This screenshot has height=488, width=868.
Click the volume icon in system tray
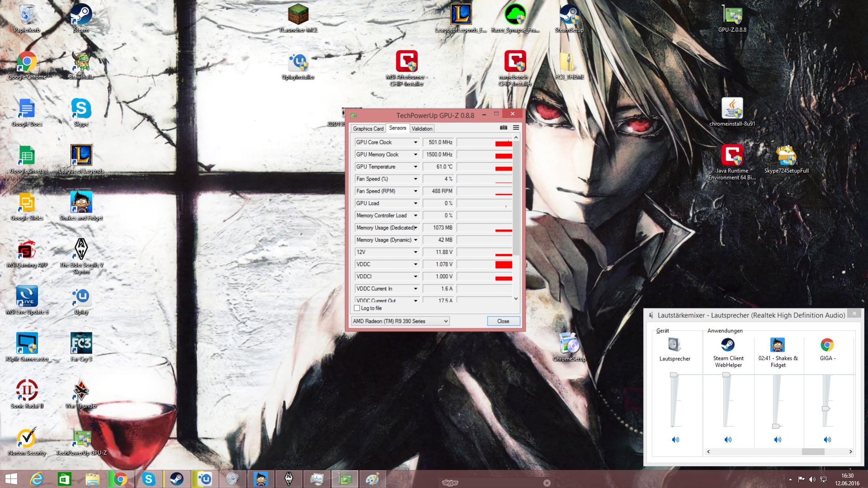(812, 479)
